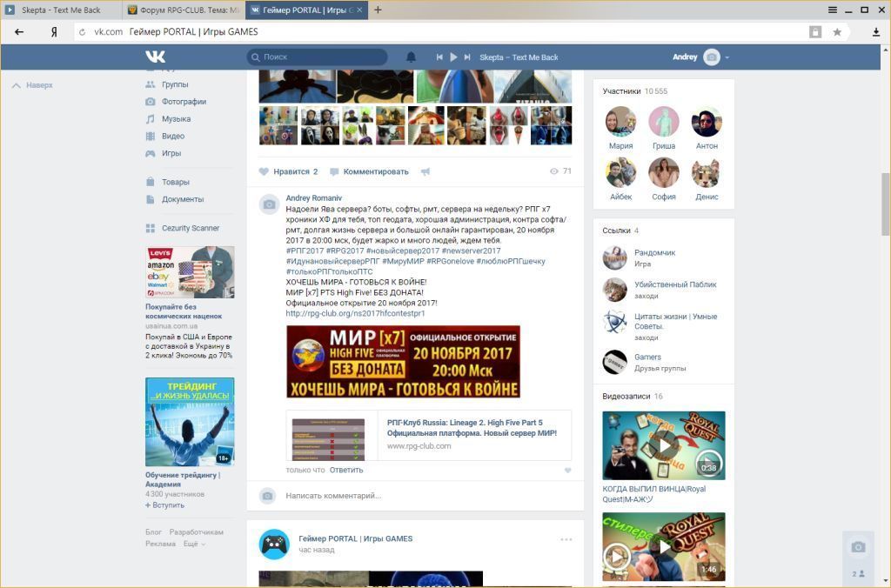Click the Наверх back-to-top link

click(x=32, y=85)
